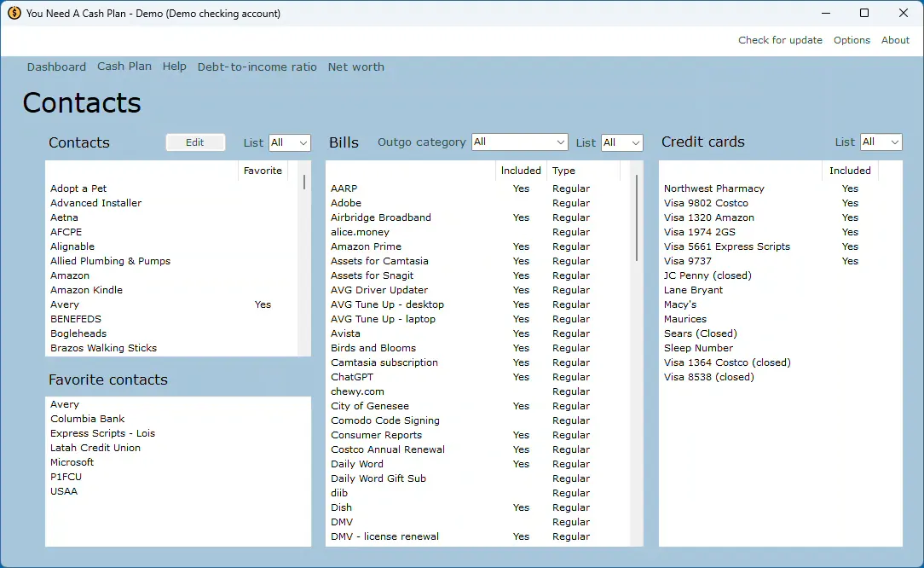This screenshot has width=924, height=568.
Task: Open the Bills List dropdown
Action: point(621,142)
